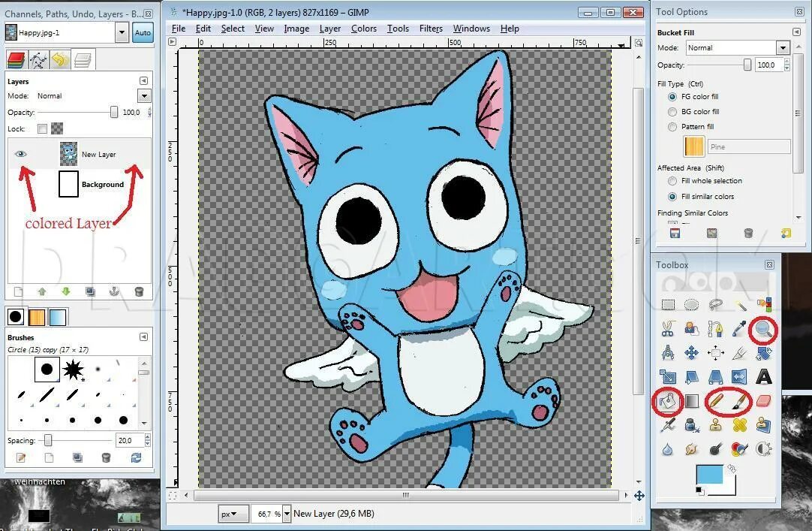Image resolution: width=812 pixels, height=531 pixels.
Task: Create new layer button in Layers panel
Action: point(19,291)
